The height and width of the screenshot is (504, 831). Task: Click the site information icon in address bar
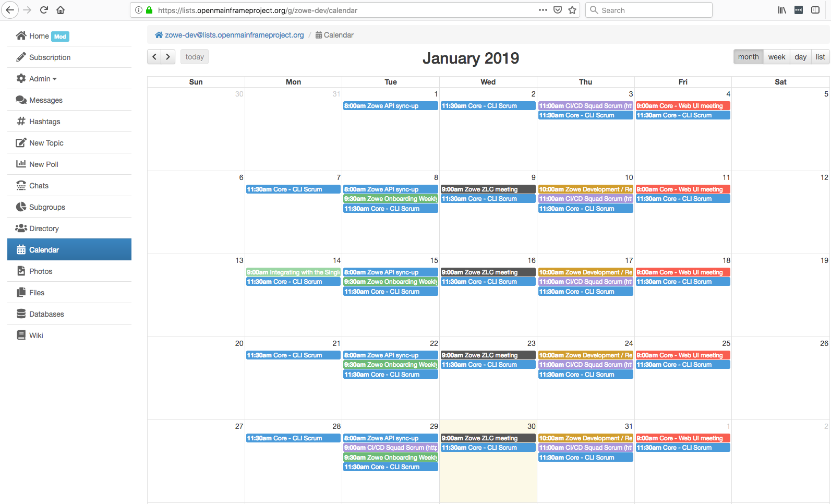[139, 10]
